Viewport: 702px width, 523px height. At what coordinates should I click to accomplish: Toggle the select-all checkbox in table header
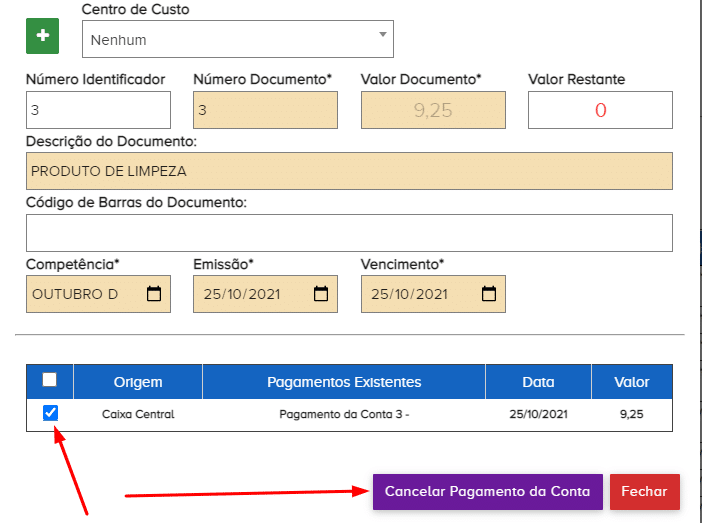(50, 380)
